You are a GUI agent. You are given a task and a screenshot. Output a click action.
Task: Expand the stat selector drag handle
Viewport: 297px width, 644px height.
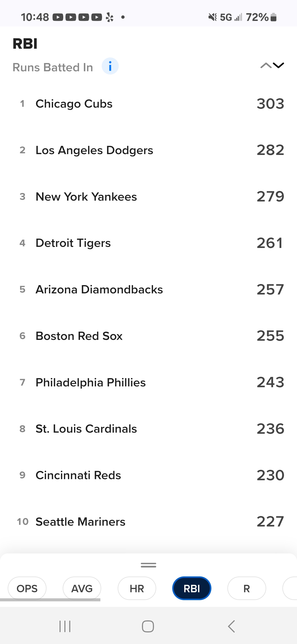(x=148, y=565)
